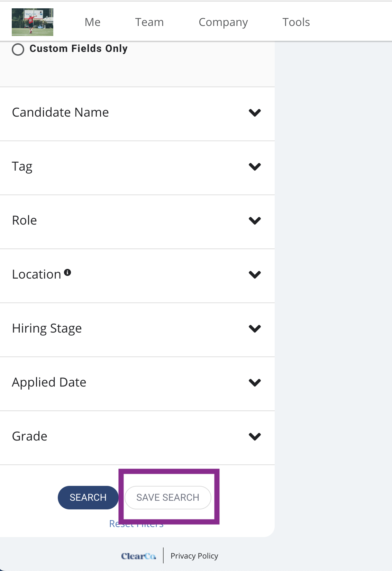Click the Reset Filters link
Screen dimensions: 392x571
coord(136,524)
